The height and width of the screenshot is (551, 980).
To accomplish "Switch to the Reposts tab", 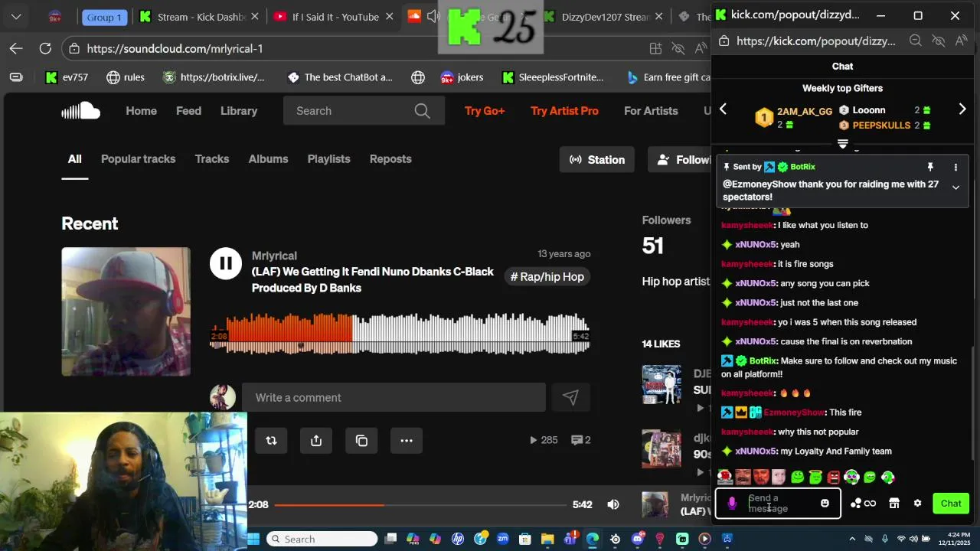I will tap(390, 159).
